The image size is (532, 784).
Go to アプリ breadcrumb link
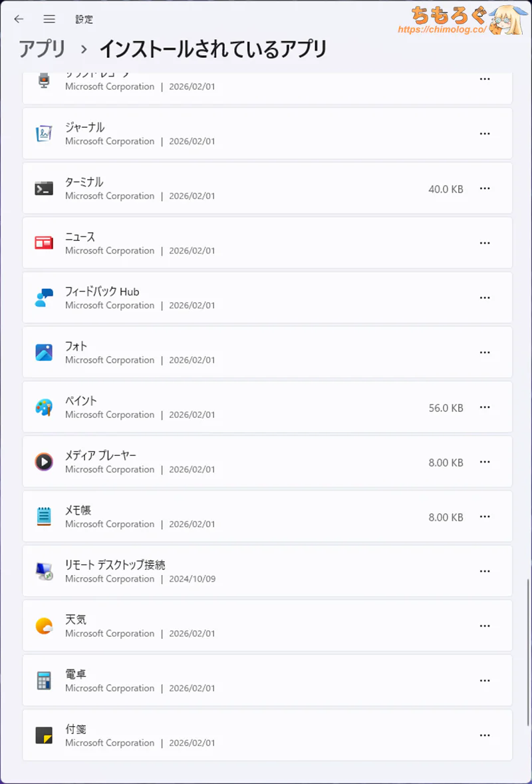click(42, 49)
